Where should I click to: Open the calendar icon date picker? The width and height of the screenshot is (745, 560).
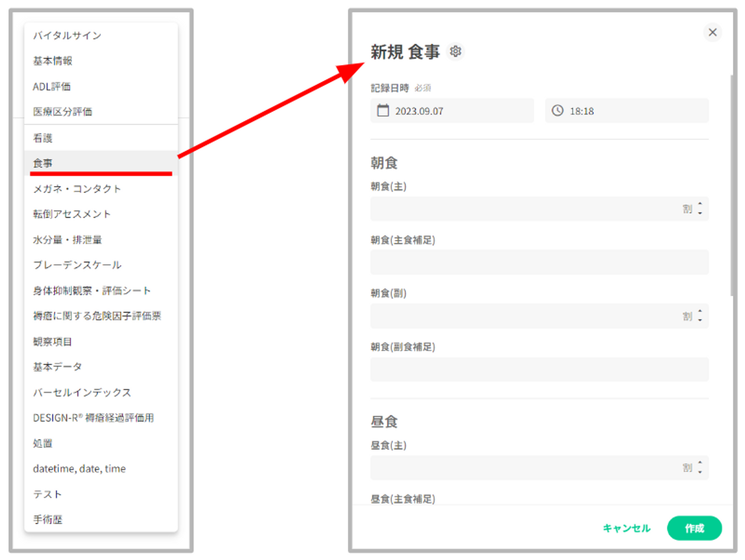(x=383, y=111)
